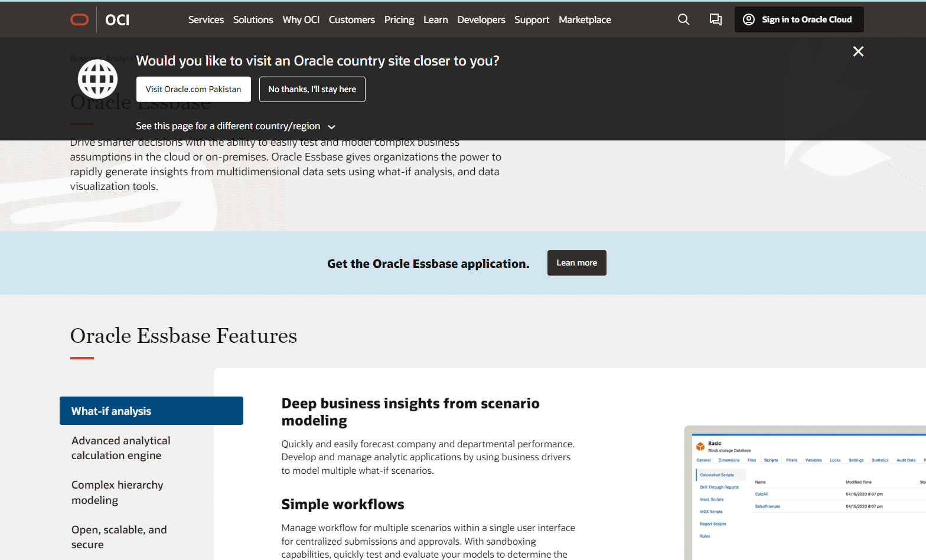The image size is (926, 560).
Task: Open the Support menu item
Action: click(x=532, y=19)
